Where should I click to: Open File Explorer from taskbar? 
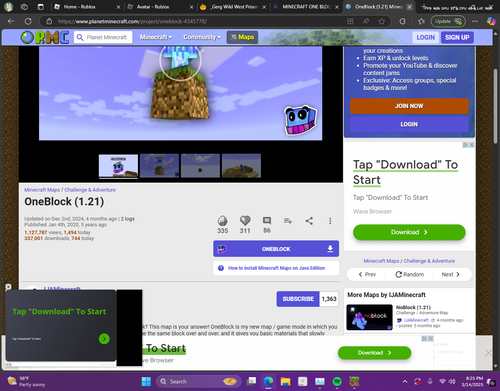pos(285,381)
